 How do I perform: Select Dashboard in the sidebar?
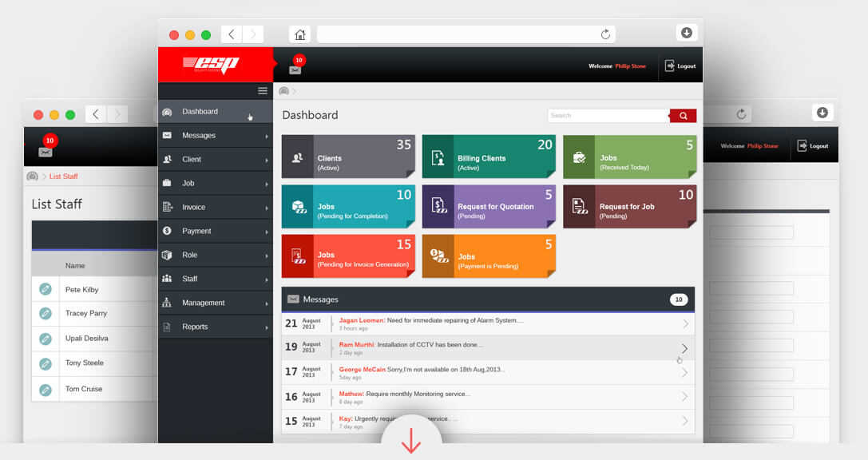[x=216, y=111]
